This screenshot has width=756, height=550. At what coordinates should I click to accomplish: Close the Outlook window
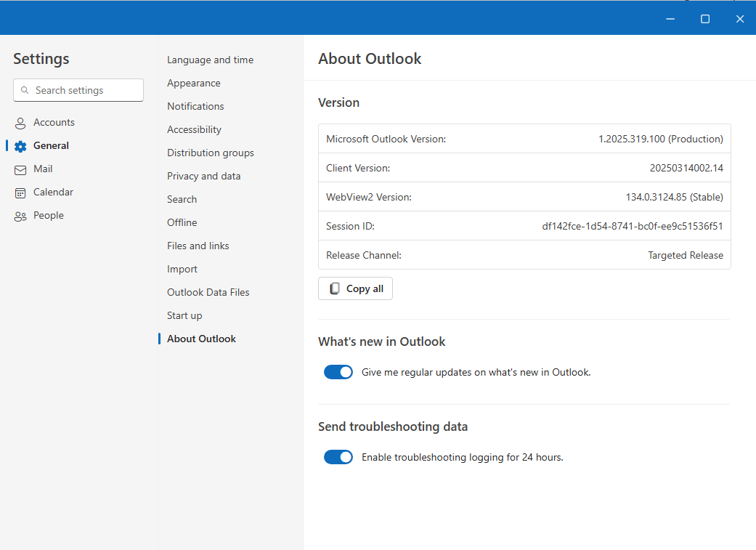pyautogui.click(x=739, y=19)
